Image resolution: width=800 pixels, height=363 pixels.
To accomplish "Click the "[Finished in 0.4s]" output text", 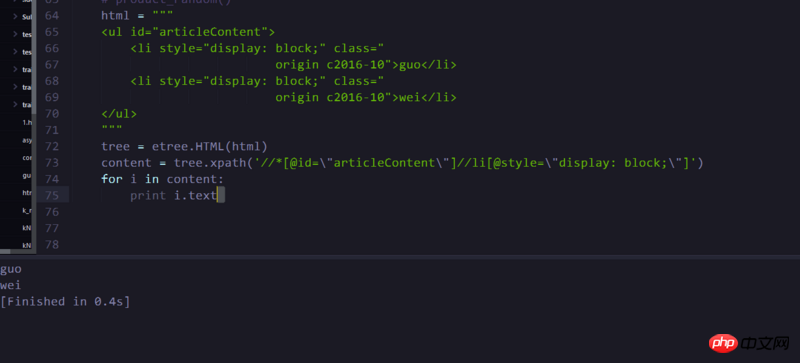I will [x=65, y=301].
